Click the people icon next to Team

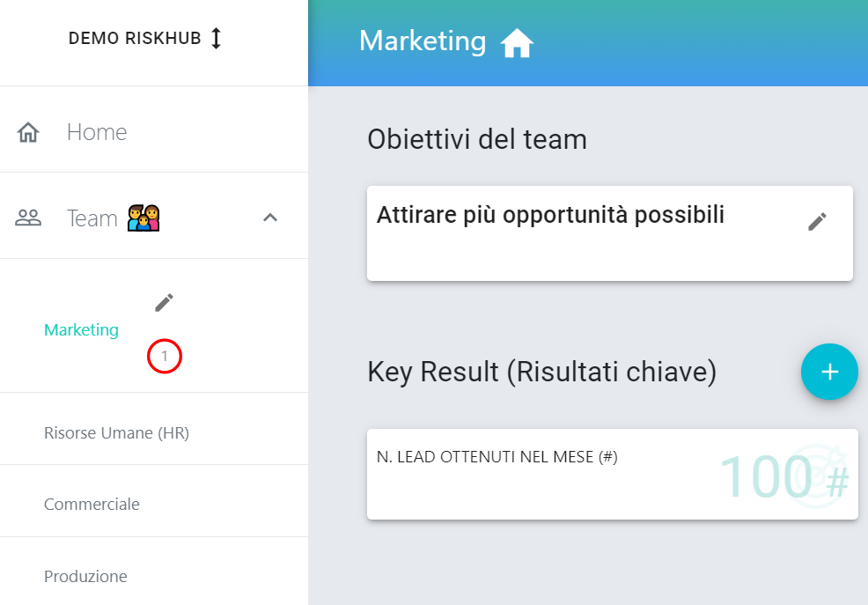pos(28,218)
